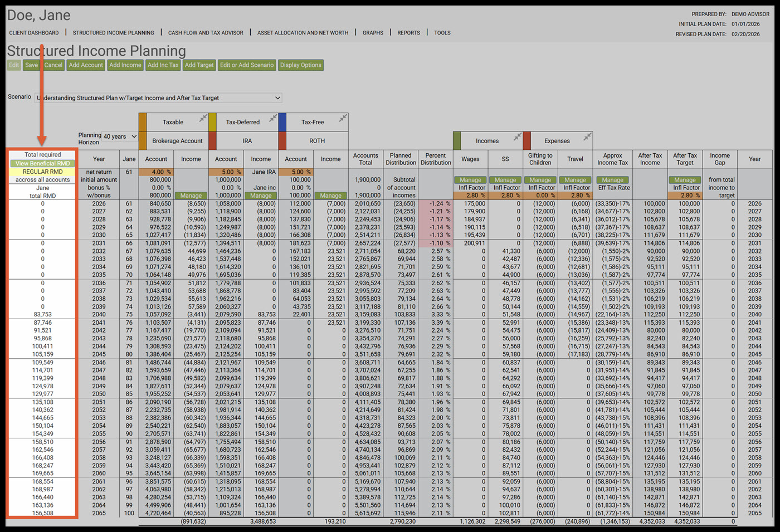Image resolution: width=780 pixels, height=532 pixels.
Task: Click the IRA account header
Action: (247, 141)
